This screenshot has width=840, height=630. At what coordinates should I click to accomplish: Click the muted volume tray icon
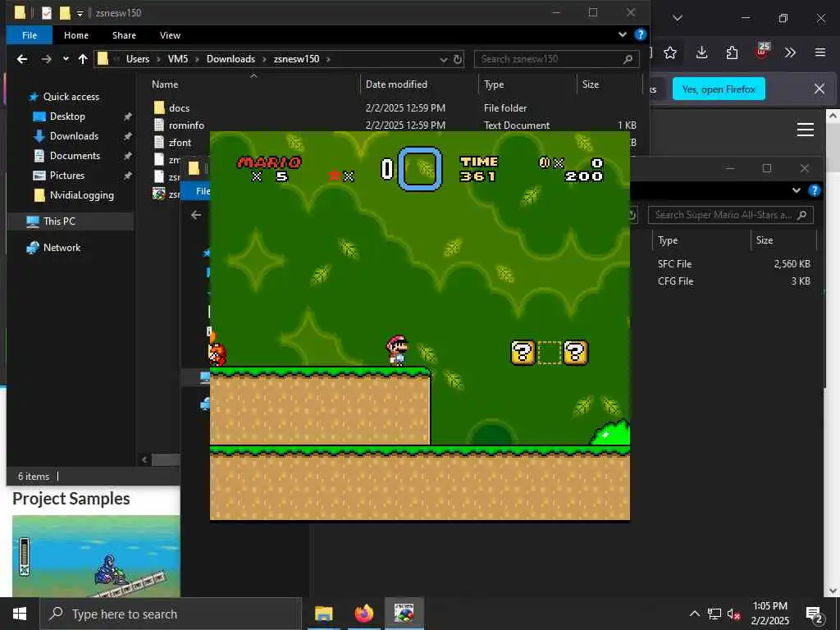(734, 614)
